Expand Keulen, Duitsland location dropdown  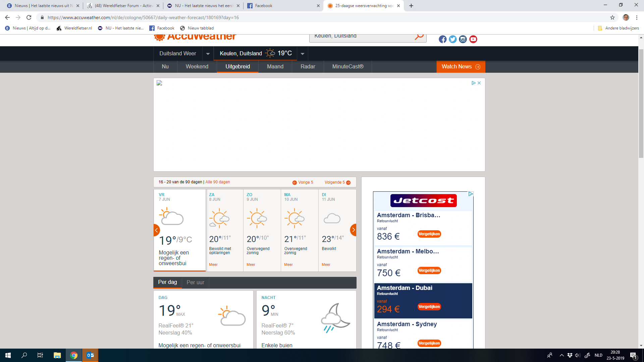click(x=302, y=54)
